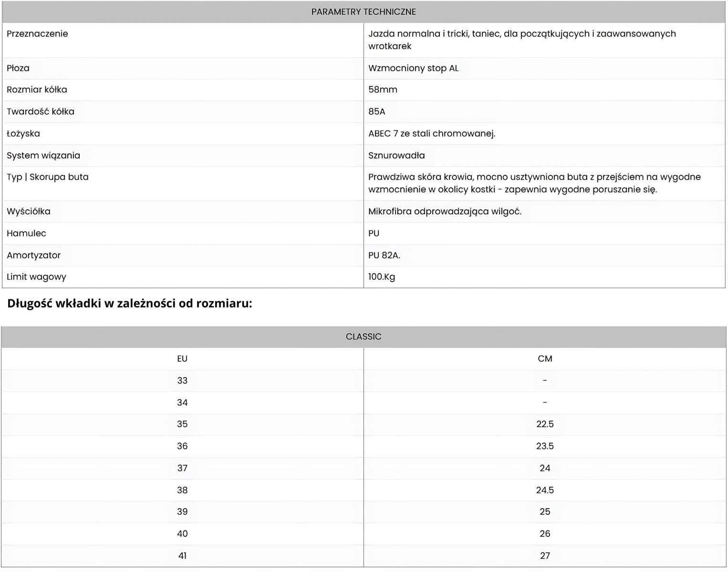Click the Mikrofibra odprowadzająca wilgoć text
Viewport: 728px width, 572px height.
445,211
